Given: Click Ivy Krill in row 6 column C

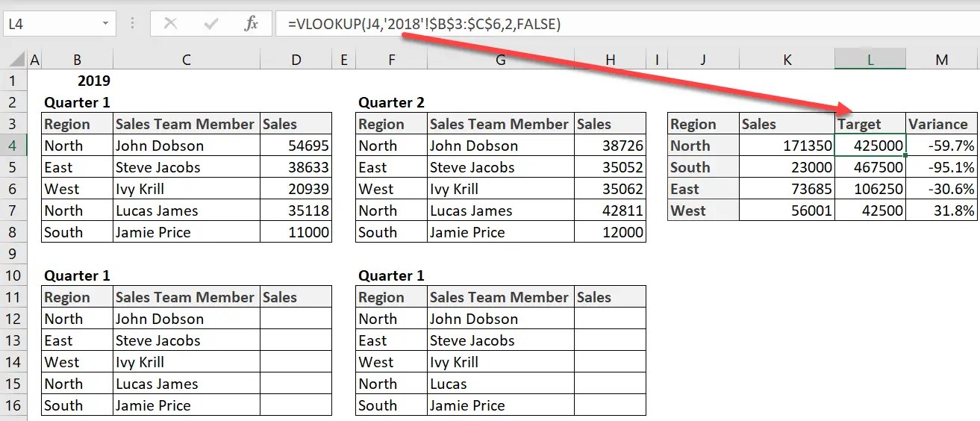Looking at the screenshot, I should [187, 189].
